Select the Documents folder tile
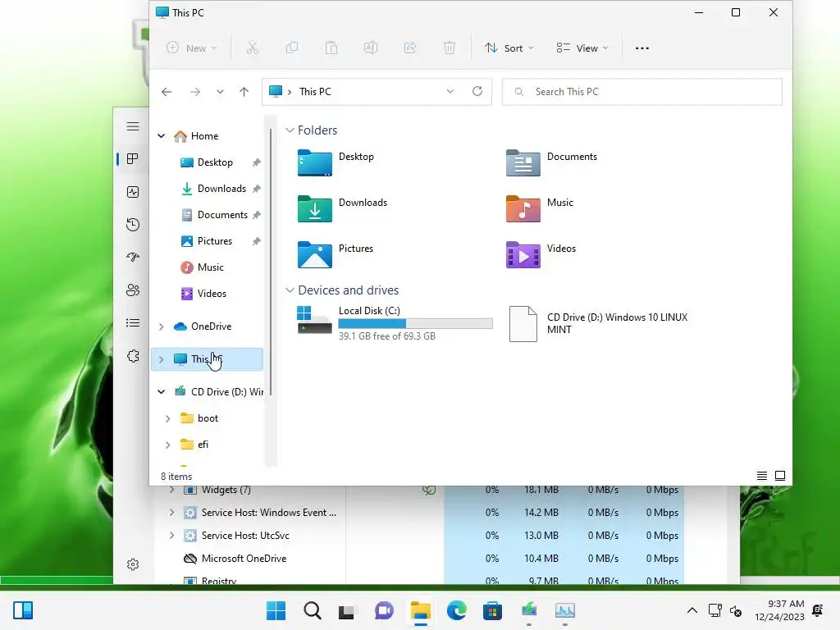Screen dimensions: 840x630 point(552,163)
